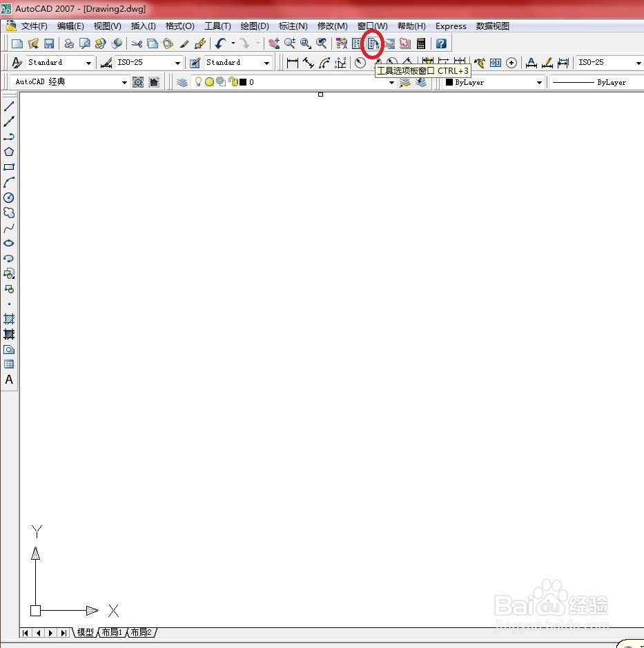Viewport: 644px width, 648px height.
Task: Open the 文件(F) menu
Action: [34, 26]
